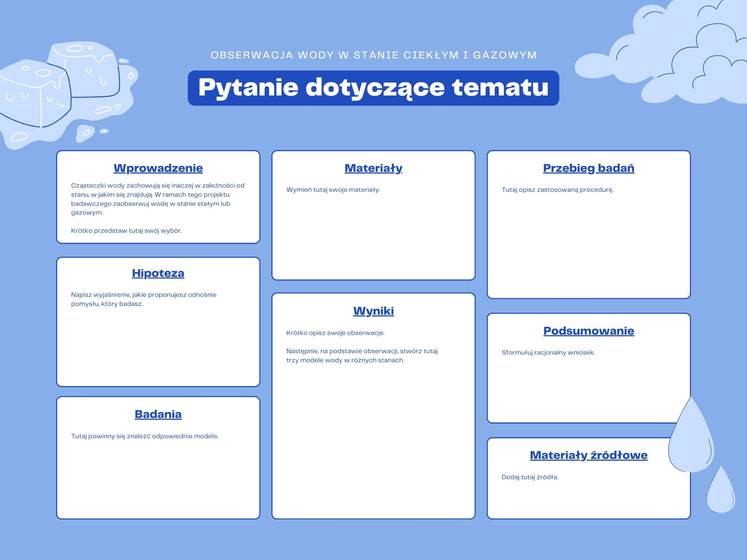Click text 'Dodaj tutaj źródła.'
Viewport: 747px width, 560px height.
pyautogui.click(x=530, y=477)
